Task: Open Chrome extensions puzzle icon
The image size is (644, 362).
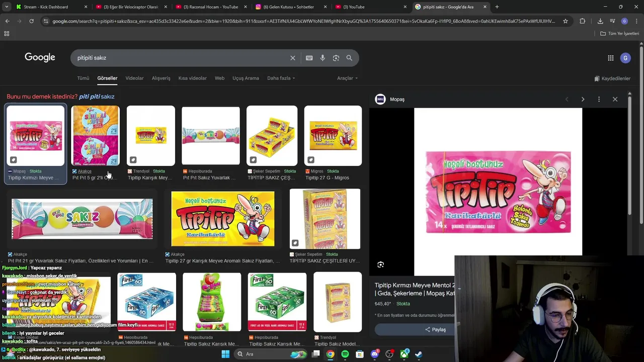Action: tap(582, 21)
